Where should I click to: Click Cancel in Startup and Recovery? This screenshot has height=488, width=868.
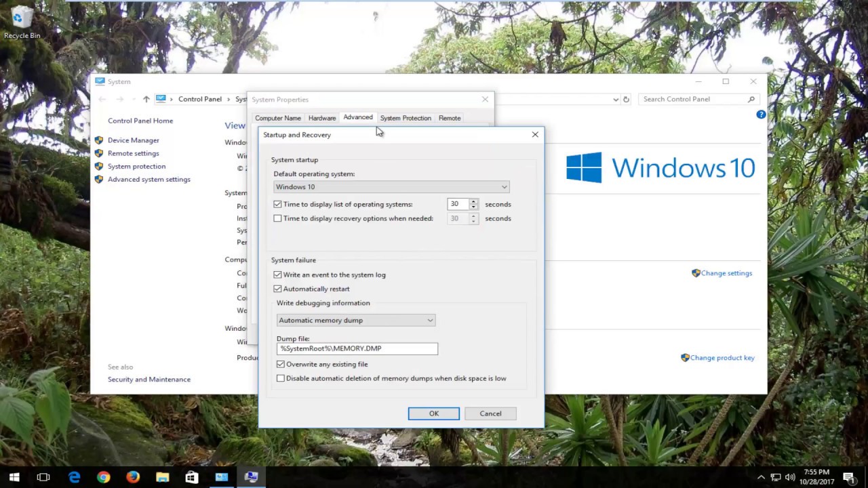[x=490, y=413]
